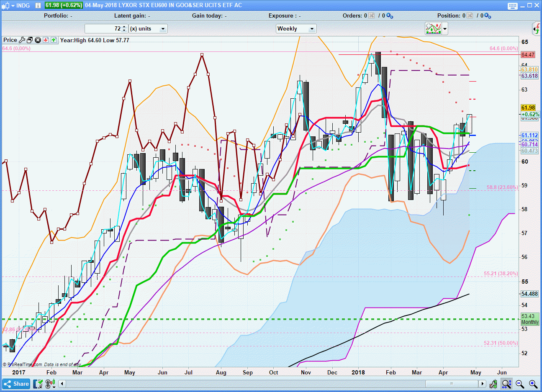542x392 pixels.
Task: Move Price panel up with green arrow
Action: click(54, 40)
